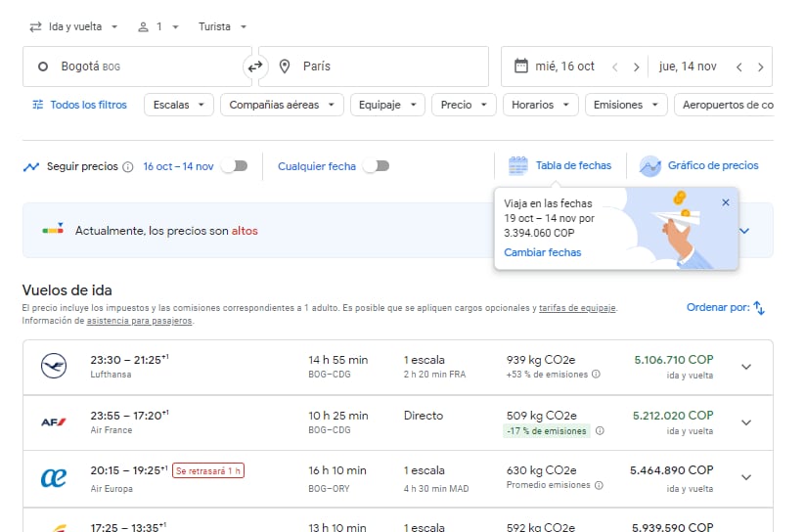
Task: Click the sort arrows icon
Action: coord(759,308)
